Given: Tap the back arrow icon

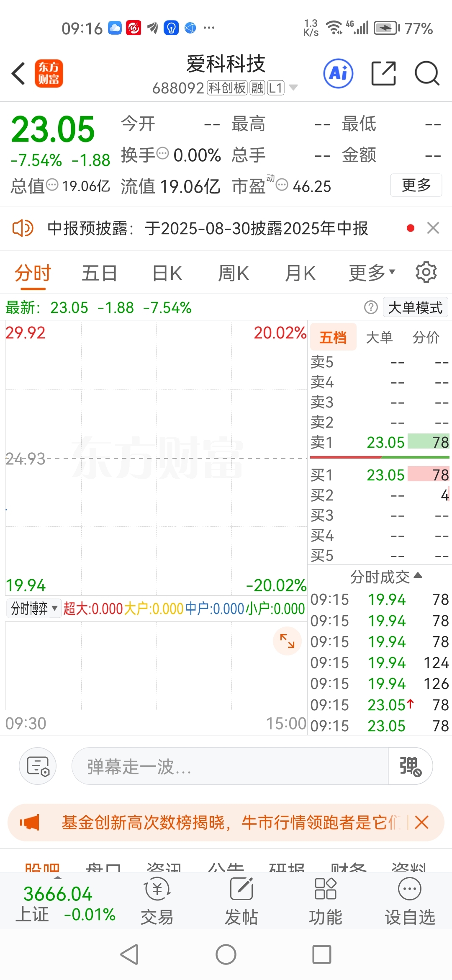Looking at the screenshot, I should pos(18,73).
